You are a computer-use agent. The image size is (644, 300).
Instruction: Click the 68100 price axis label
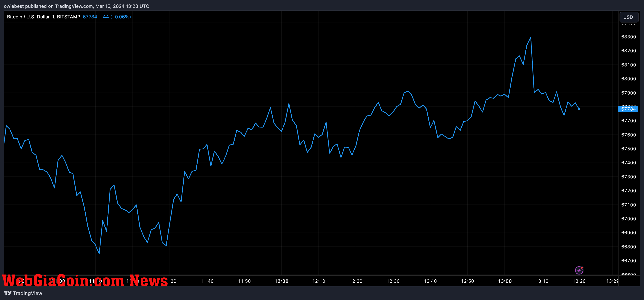point(629,65)
